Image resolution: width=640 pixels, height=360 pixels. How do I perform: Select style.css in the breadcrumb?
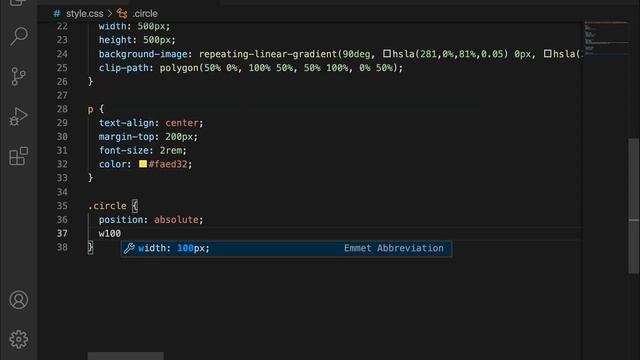[x=84, y=13]
